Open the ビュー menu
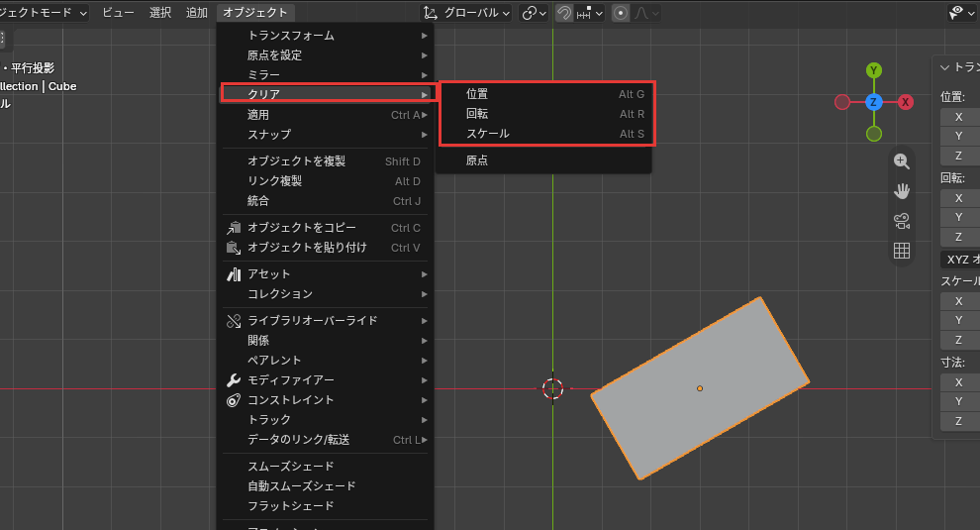 click(118, 13)
